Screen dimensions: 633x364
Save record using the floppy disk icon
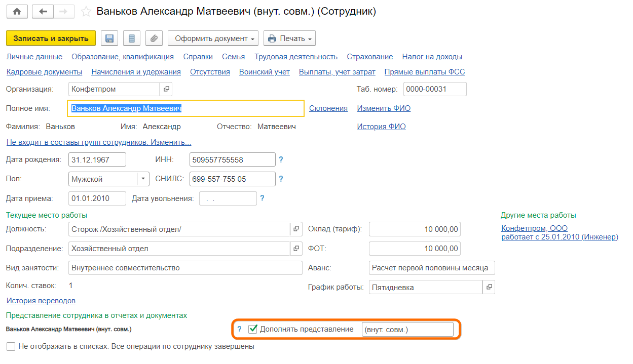tap(109, 38)
